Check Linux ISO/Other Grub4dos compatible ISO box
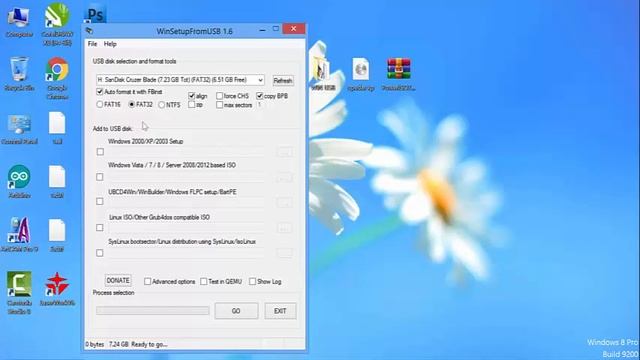 click(x=100, y=227)
